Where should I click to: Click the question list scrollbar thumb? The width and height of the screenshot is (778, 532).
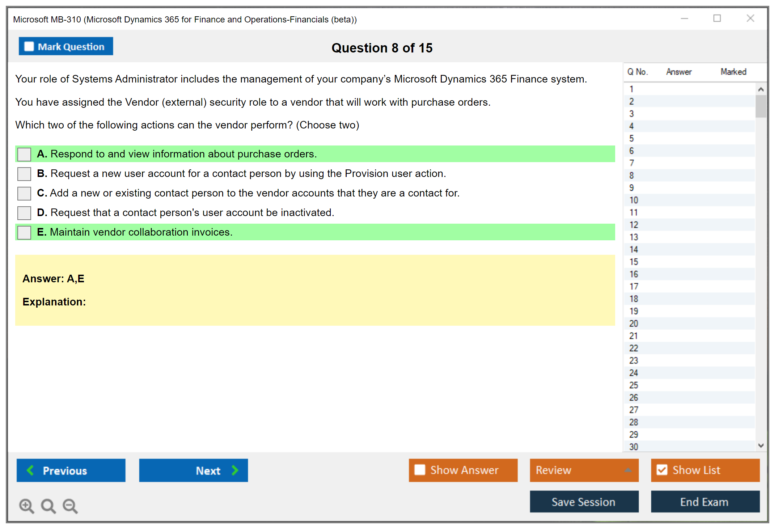[761, 106]
